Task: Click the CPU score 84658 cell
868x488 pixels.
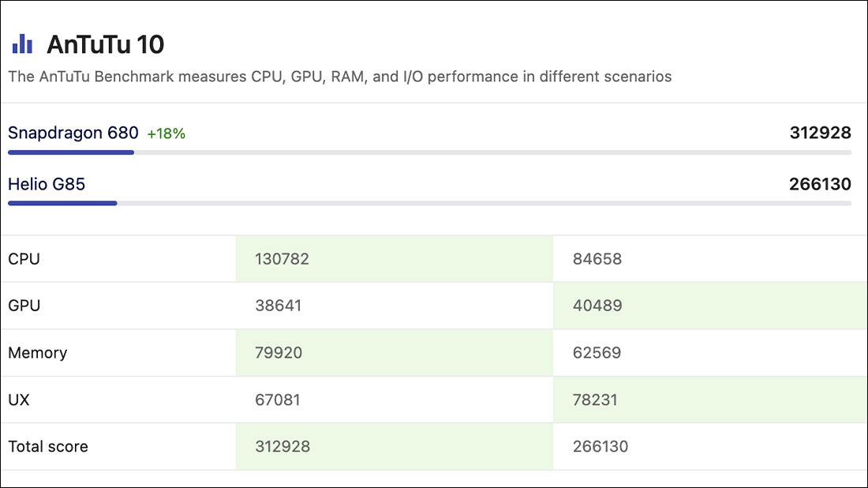Action: 597,259
